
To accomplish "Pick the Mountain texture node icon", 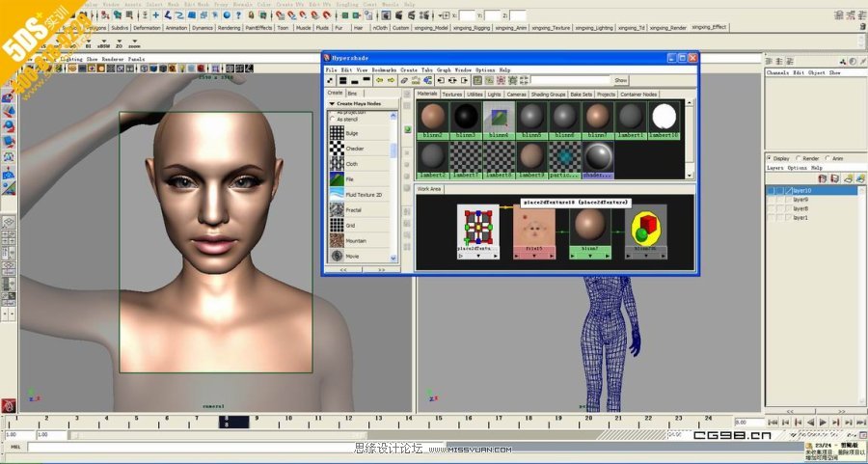I will [x=337, y=240].
